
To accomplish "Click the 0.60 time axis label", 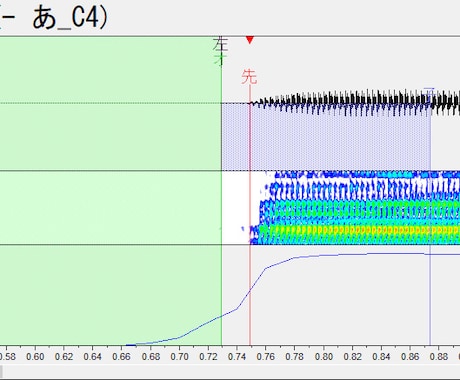I will click(35, 357).
